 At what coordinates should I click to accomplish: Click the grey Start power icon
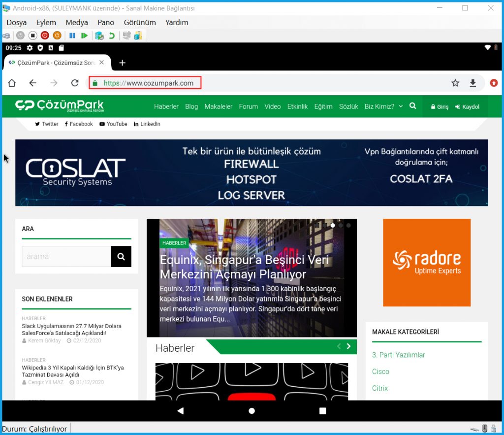tap(20, 35)
